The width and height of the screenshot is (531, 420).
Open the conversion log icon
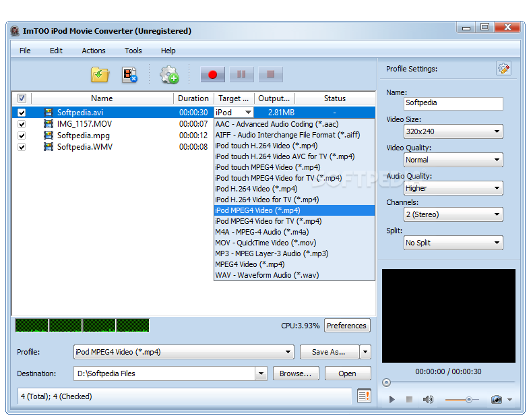coord(364,396)
